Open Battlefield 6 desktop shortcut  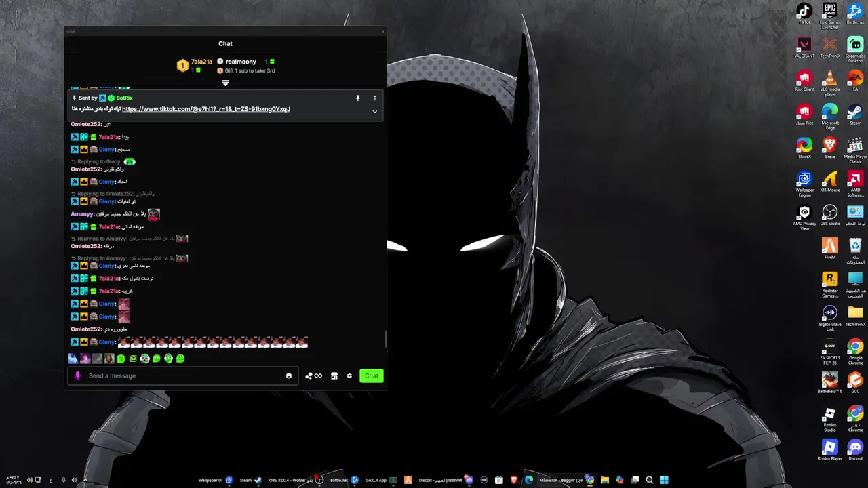click(830, 383)
